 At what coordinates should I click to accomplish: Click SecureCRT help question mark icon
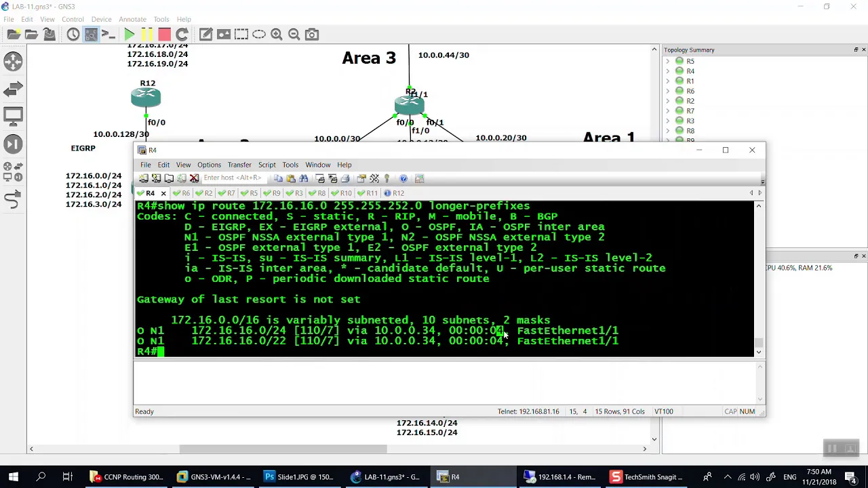(403, 178)
